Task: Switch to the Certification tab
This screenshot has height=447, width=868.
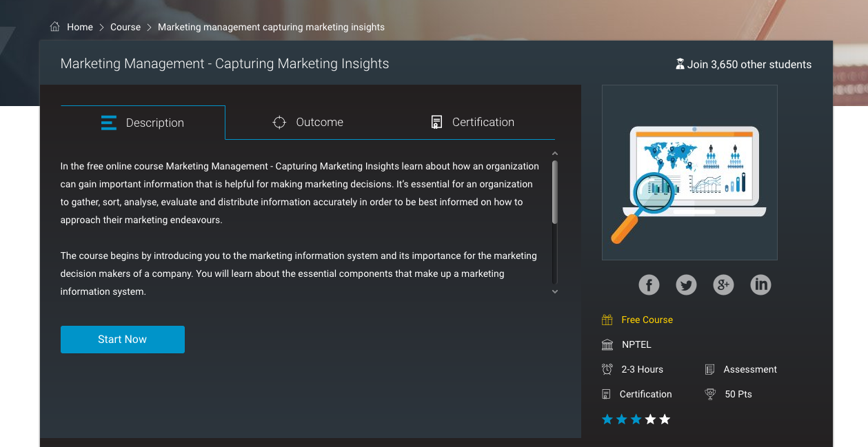Action: 472,122
